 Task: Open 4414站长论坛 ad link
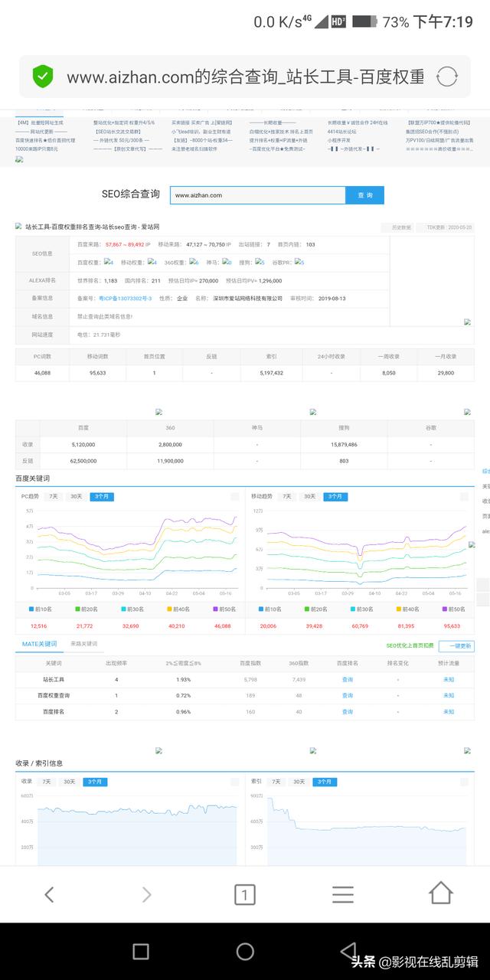[341, 131]
